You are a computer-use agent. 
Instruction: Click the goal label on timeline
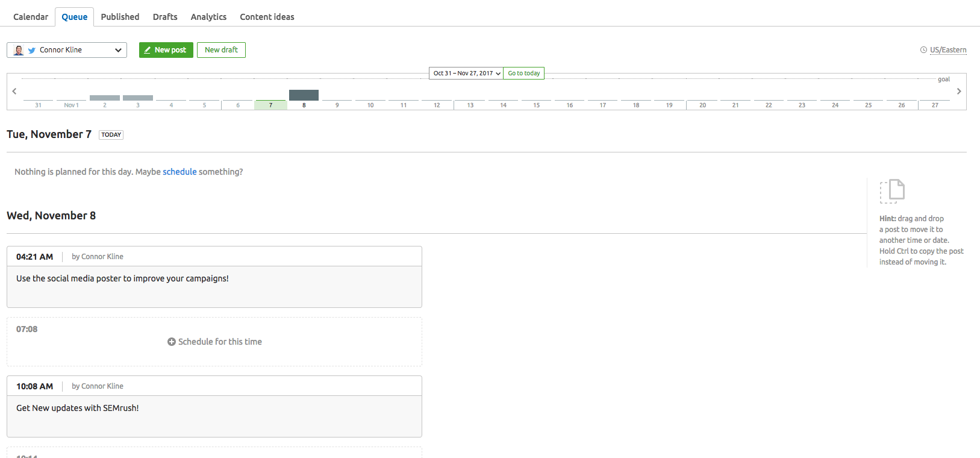[x=944, y=79]
